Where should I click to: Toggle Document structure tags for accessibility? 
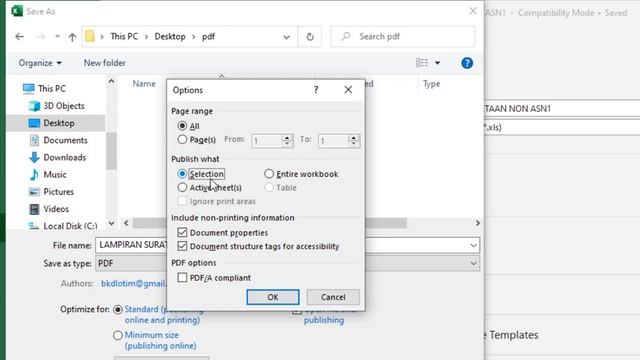click(x=182, y=246)
